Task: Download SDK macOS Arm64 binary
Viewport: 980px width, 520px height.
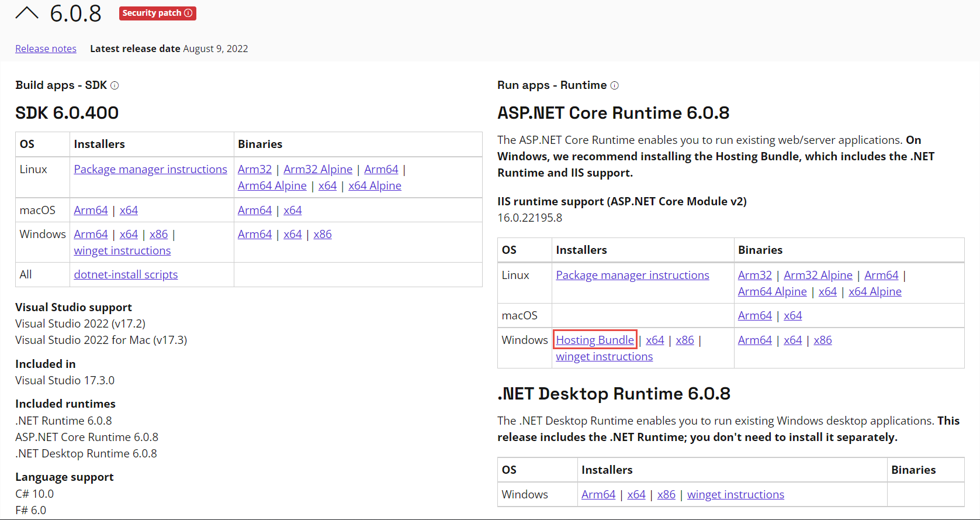Action: pyautogui.click(x=255, y=210)
